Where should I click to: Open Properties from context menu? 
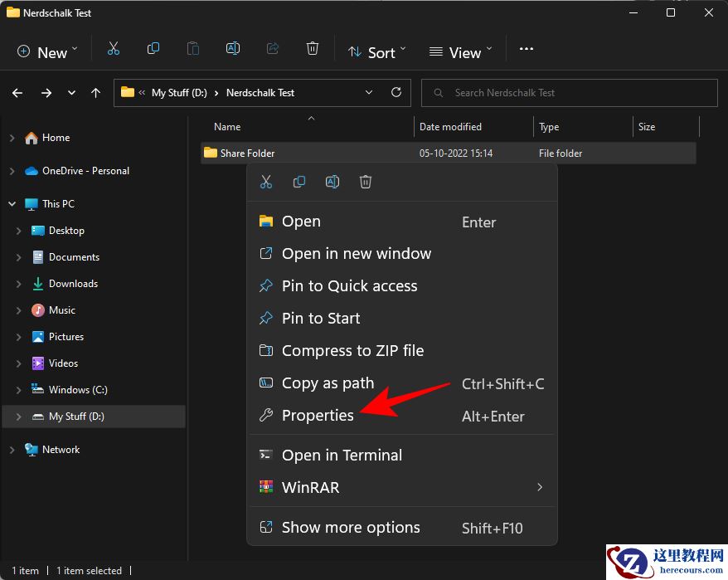click(402, 416)
